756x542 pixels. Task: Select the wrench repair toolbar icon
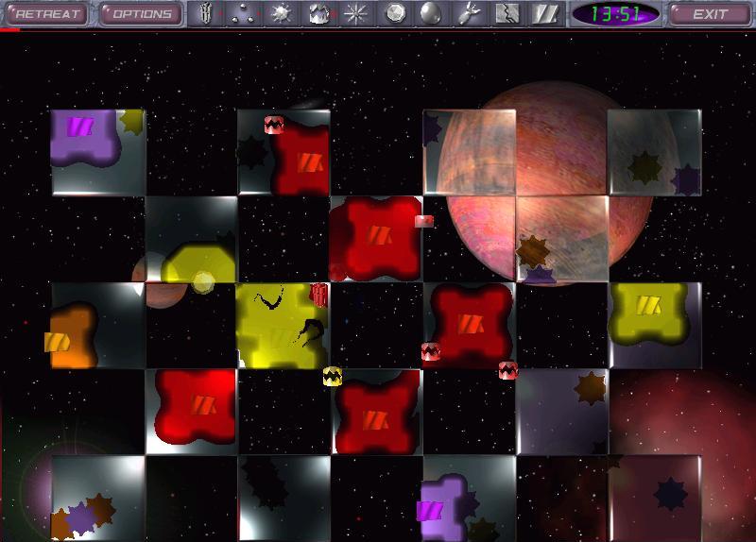[x=470, y=14]
